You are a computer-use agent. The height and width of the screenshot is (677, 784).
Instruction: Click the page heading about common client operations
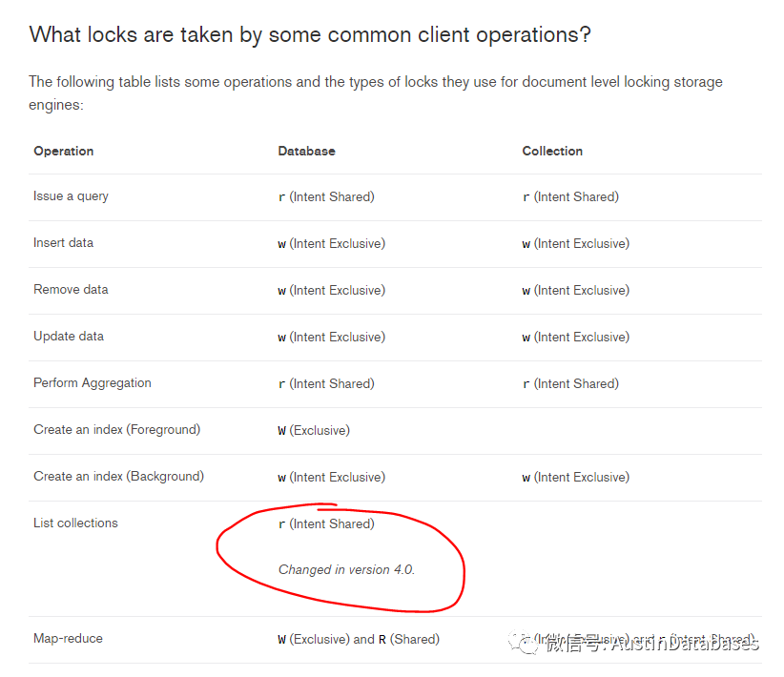310,35
